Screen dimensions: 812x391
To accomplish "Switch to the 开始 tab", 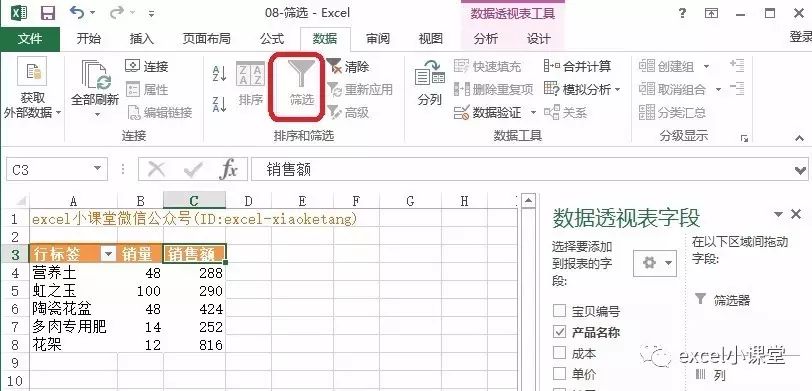I will coord(89,39).
